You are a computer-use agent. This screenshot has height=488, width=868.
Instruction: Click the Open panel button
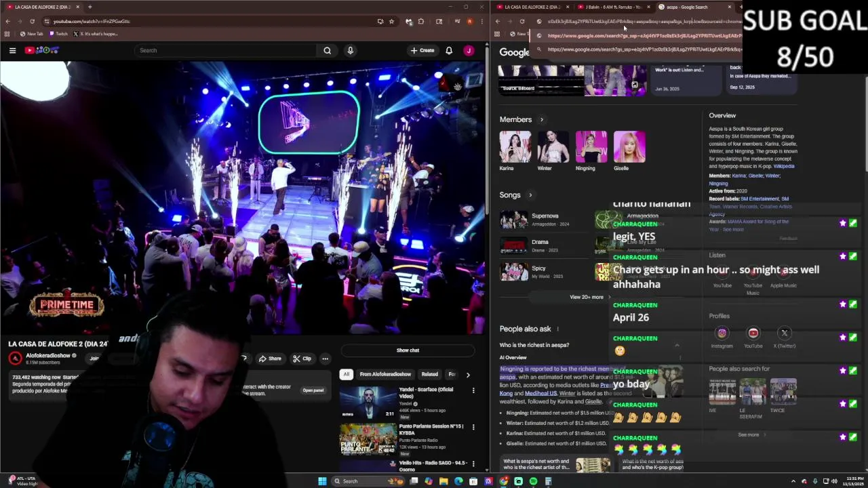click(313, 390)
